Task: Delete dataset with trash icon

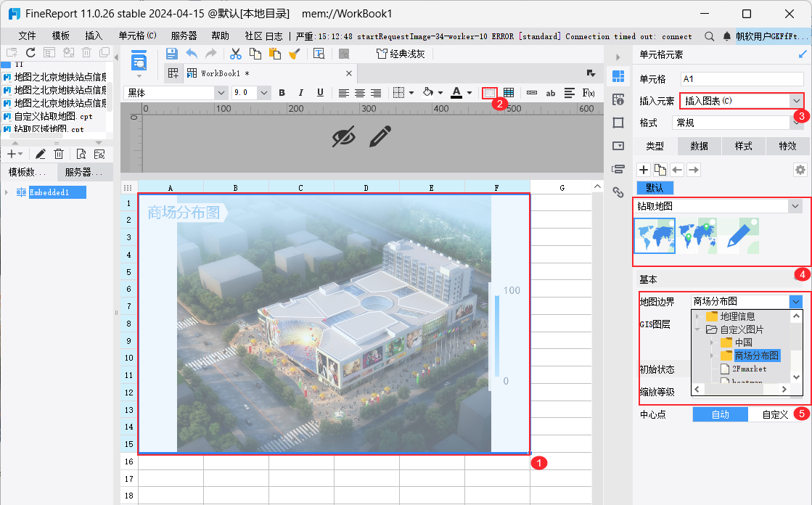Action: coord(59,154)
